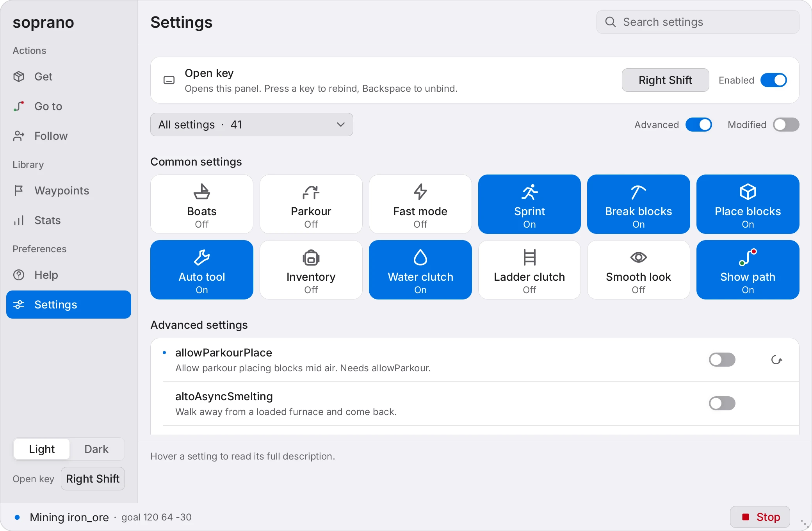Image resolution: width=812 pixels, height=531 pixels.
Task: Click the Sprint runner icon
Action: 529,192
